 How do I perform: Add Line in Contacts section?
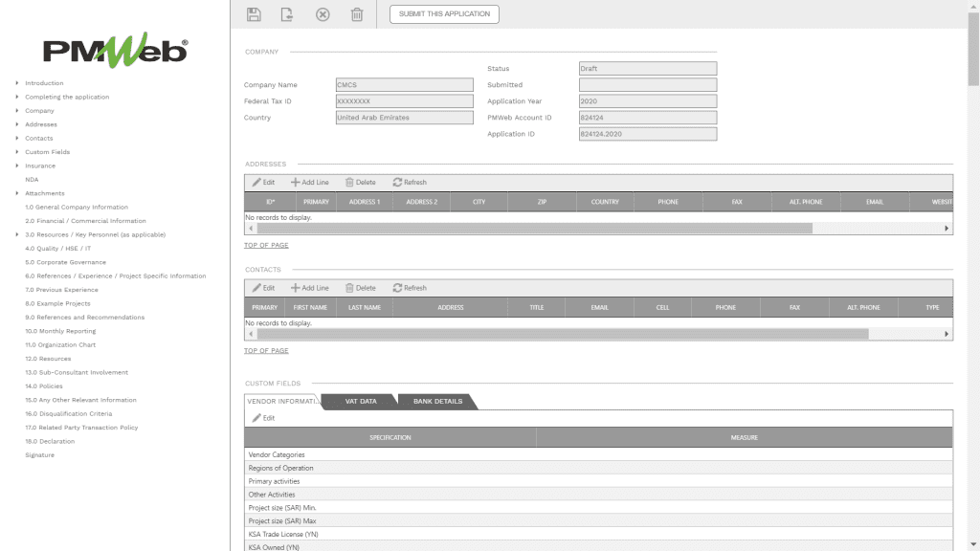tap(310, 288)
